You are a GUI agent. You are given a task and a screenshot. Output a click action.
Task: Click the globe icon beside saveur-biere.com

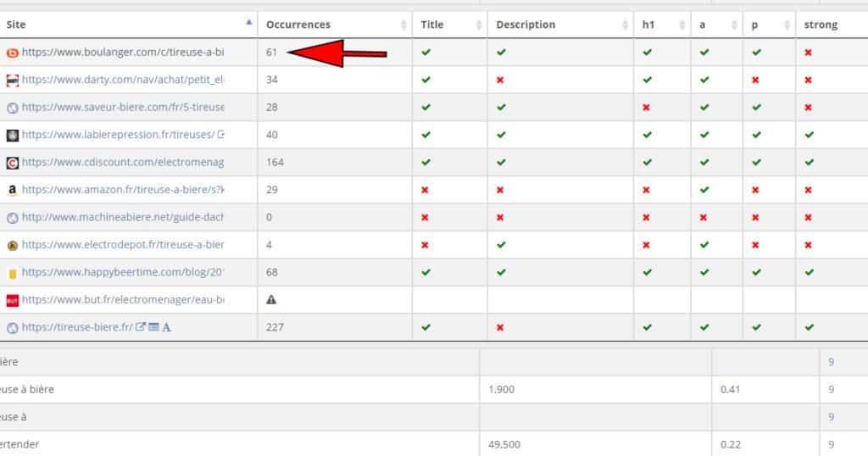pyautogui.click(x=12, y=108)
